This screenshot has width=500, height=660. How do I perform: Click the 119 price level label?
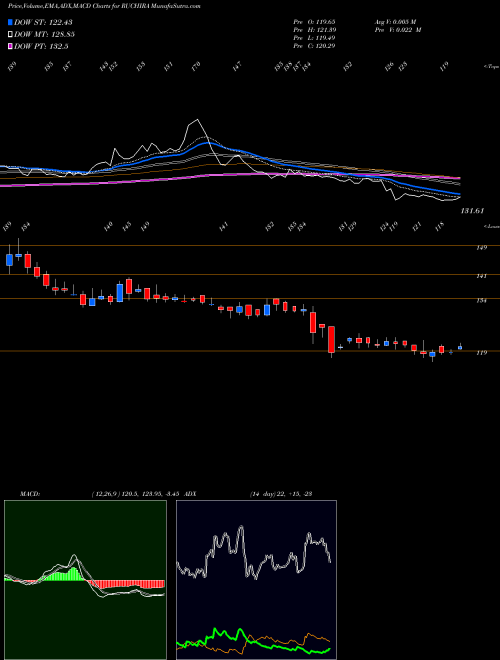pyautogui.click(x=481, y=353)
